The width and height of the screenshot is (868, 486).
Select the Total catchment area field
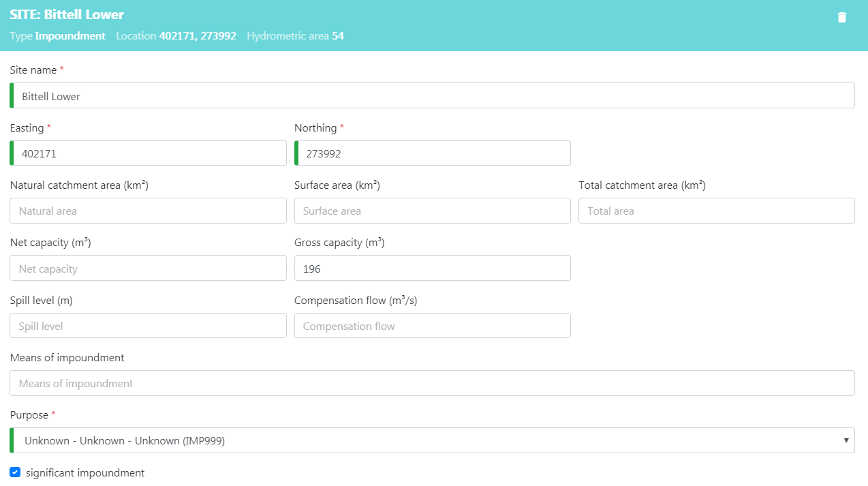click(716, 211)
